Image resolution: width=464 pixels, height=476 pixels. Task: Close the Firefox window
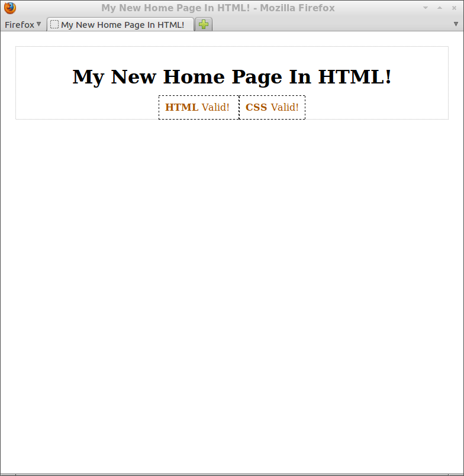[x=454, y=8]
